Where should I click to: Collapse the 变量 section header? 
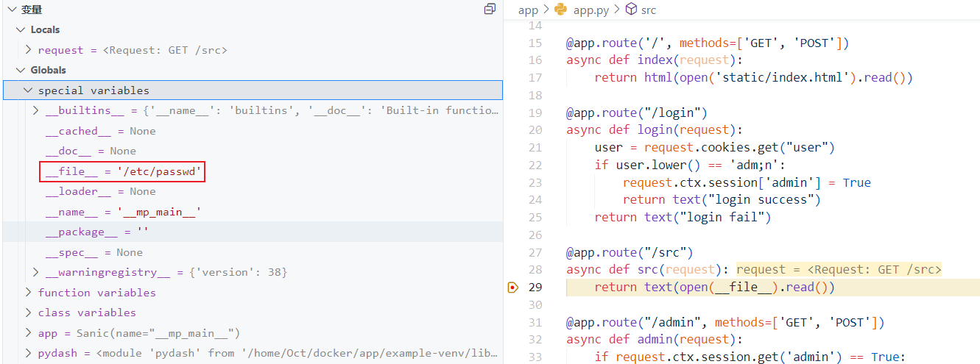coord(12,10)
